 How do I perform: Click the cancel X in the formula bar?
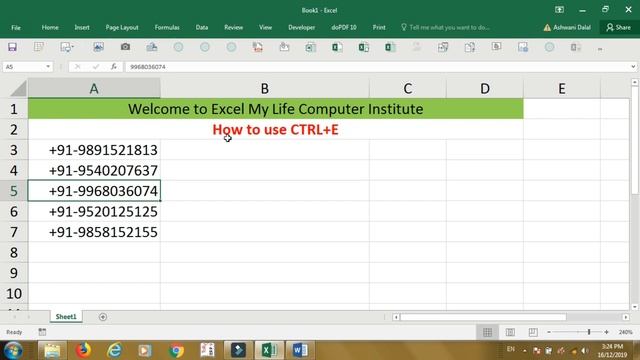[77, 67]
